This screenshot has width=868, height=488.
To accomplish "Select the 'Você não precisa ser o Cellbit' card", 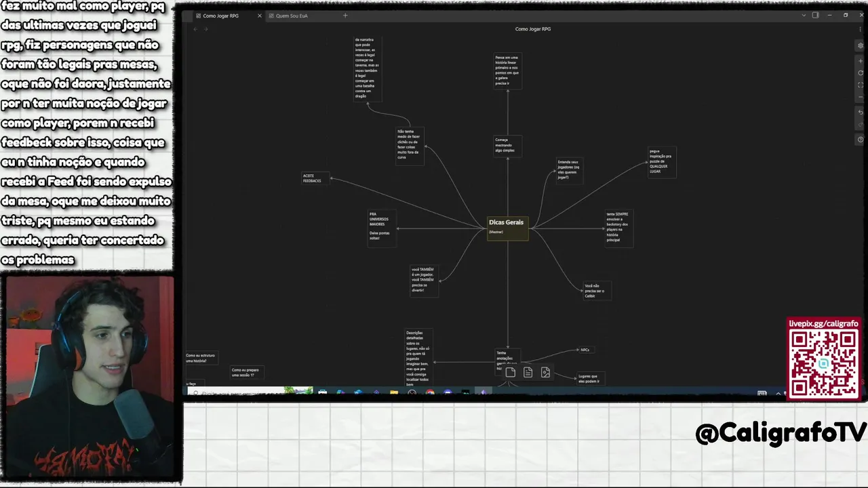I will (597, 290).
